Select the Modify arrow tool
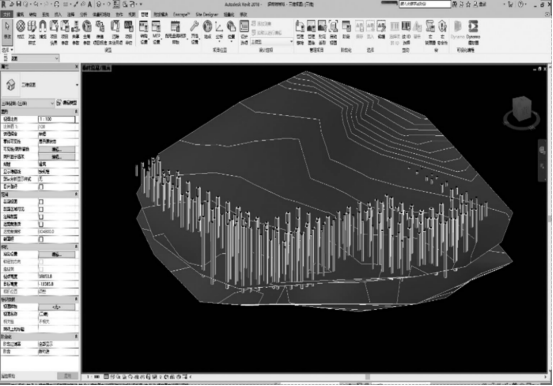This screenshot has width=553, height=386. click(7, 31)
